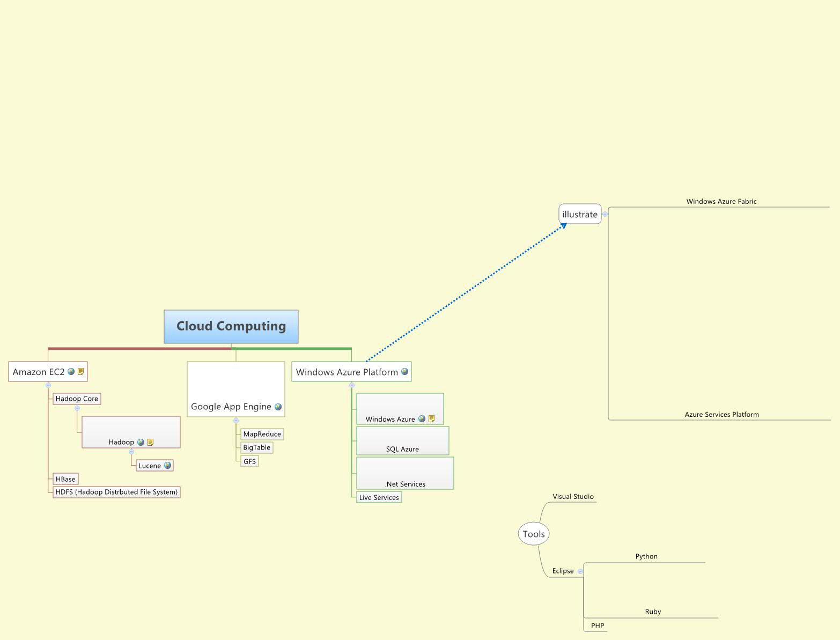Click the hyperlink globe icon on Hadoop

pyautogui.click(x=141, y=443)
